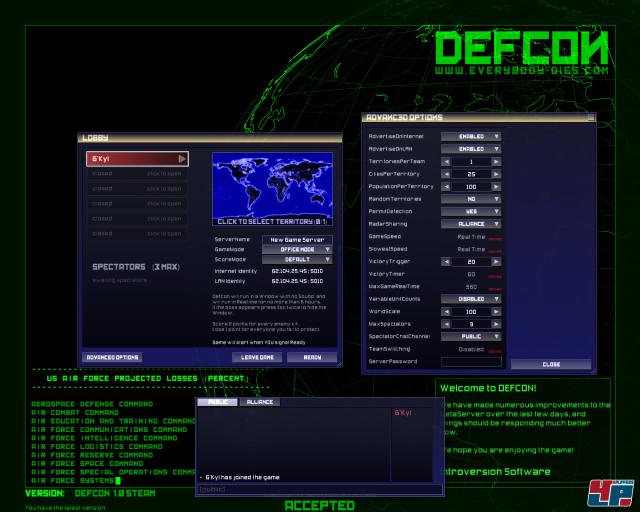Switch to the Alliance chat tab

point(260,402)
